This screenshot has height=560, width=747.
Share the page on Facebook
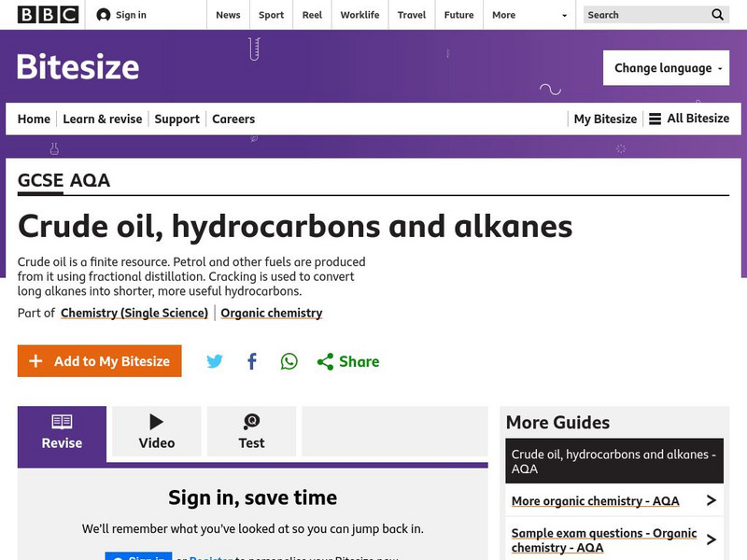coord(251,361)
